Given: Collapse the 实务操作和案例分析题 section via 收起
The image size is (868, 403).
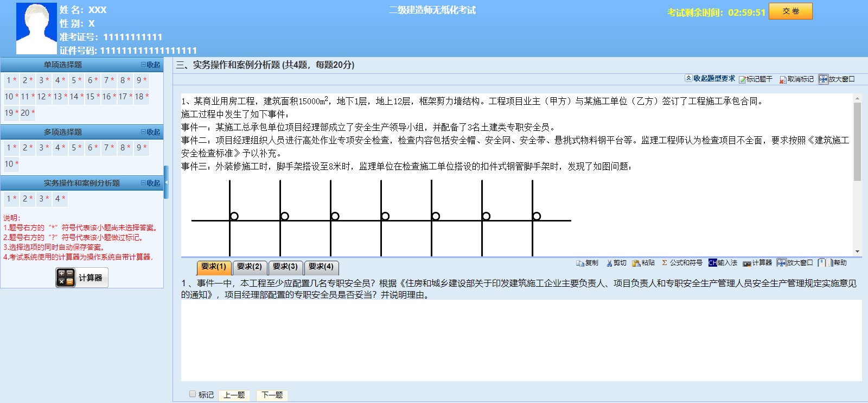Looking at the screenshot, I should 151,183.
